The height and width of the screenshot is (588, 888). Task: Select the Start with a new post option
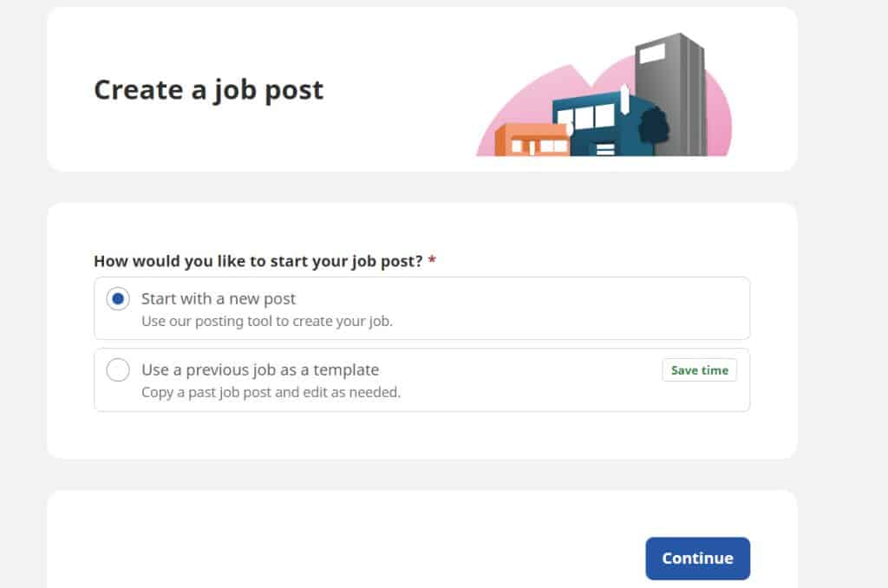218,298
